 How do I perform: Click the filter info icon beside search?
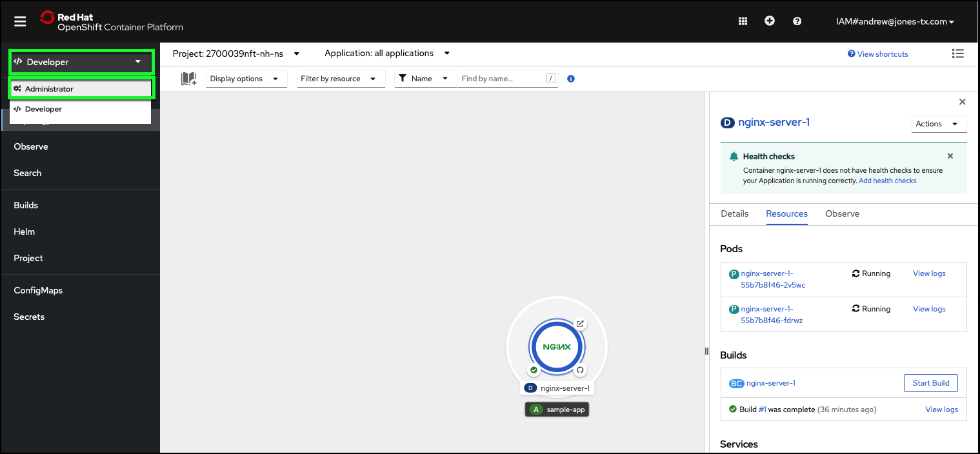point(570,79)
